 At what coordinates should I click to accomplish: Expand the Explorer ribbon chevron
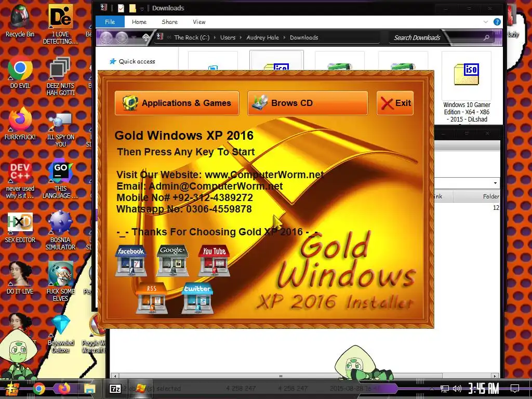(x=486, y=22)
